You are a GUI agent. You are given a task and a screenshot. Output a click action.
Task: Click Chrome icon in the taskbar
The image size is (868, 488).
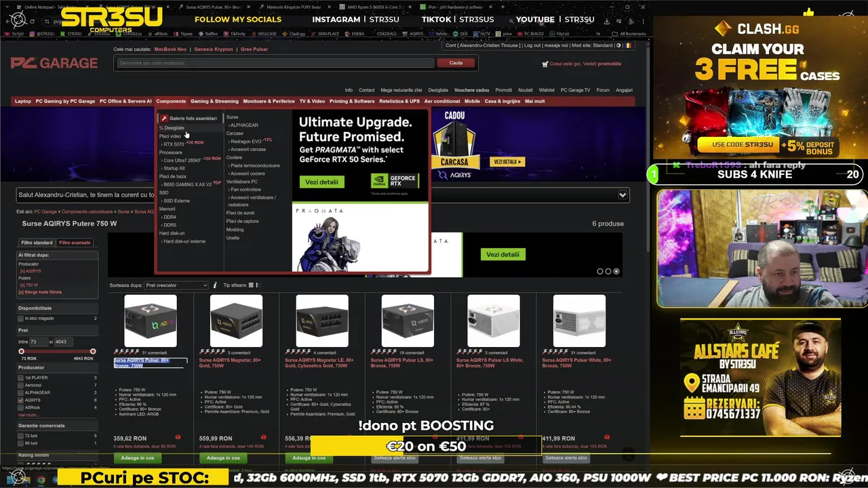coord(41,479)
